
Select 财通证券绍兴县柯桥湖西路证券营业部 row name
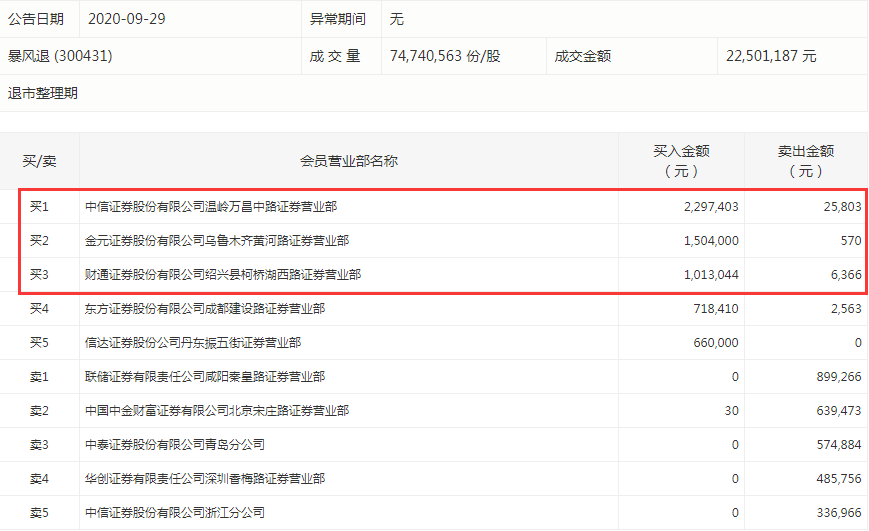coord(223,274)
